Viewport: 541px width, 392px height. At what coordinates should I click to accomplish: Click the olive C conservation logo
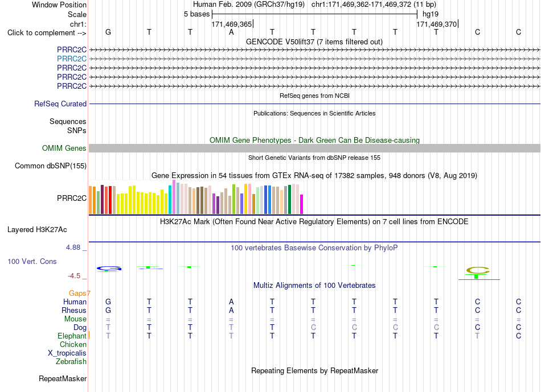click(x=478, y=271)
